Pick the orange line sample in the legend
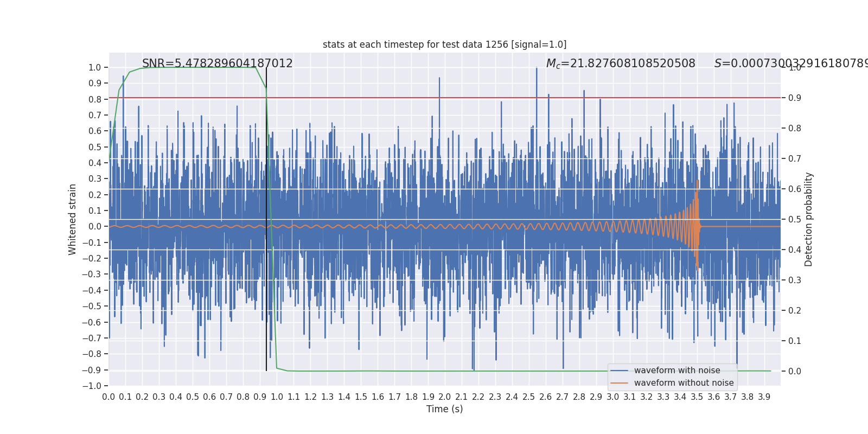This screenshot has height=434, width=868. pyautogui.click(x=619, y=383)
